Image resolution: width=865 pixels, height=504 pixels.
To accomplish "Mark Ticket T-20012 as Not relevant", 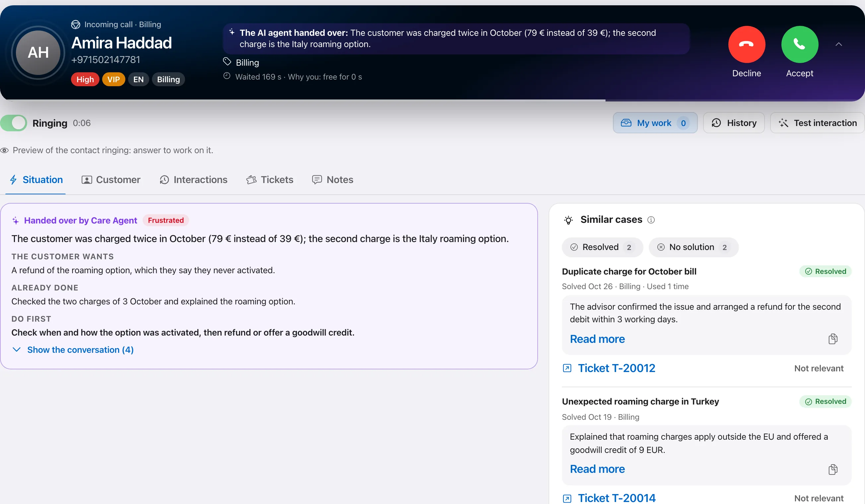I will [x=819, y=368].
